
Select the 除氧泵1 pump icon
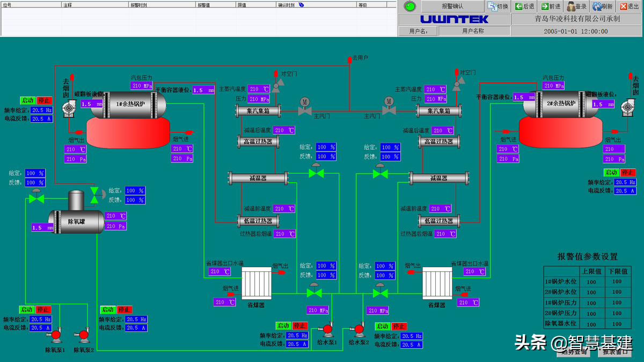[x=55, y=335]
